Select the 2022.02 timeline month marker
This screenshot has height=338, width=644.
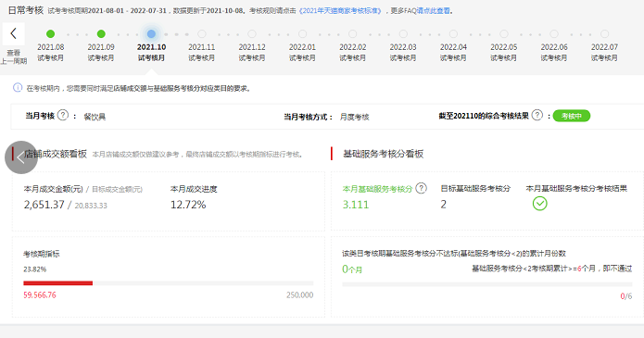click(x=353, y=34)
